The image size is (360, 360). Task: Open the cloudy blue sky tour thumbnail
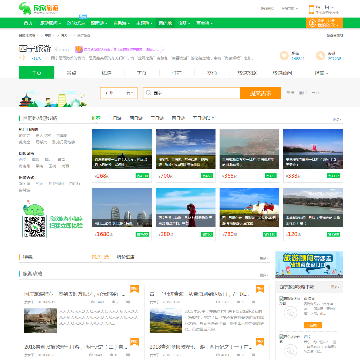[186, 149]
